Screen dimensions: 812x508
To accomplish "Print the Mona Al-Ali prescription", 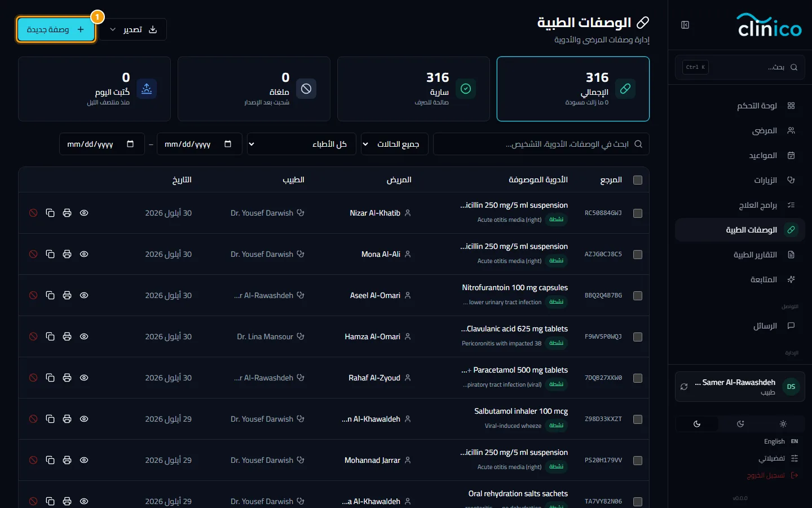I will (x=67, y=254).
